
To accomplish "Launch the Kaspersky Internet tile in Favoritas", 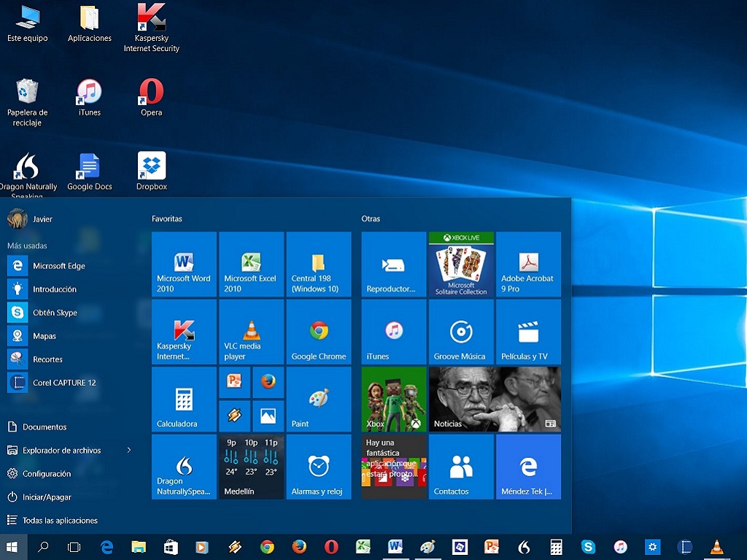I will click(x=184, y=332).
